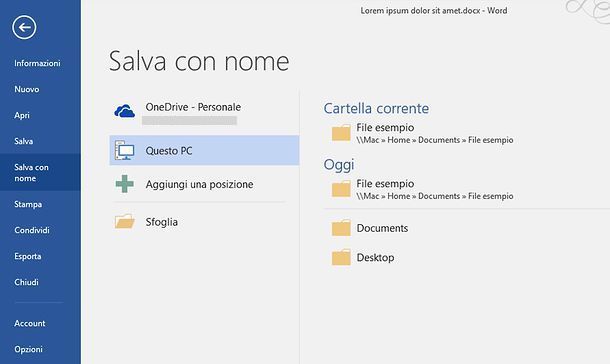Click the back arrow circle icon
Screen dimensions: 610x364
[24, 27]
